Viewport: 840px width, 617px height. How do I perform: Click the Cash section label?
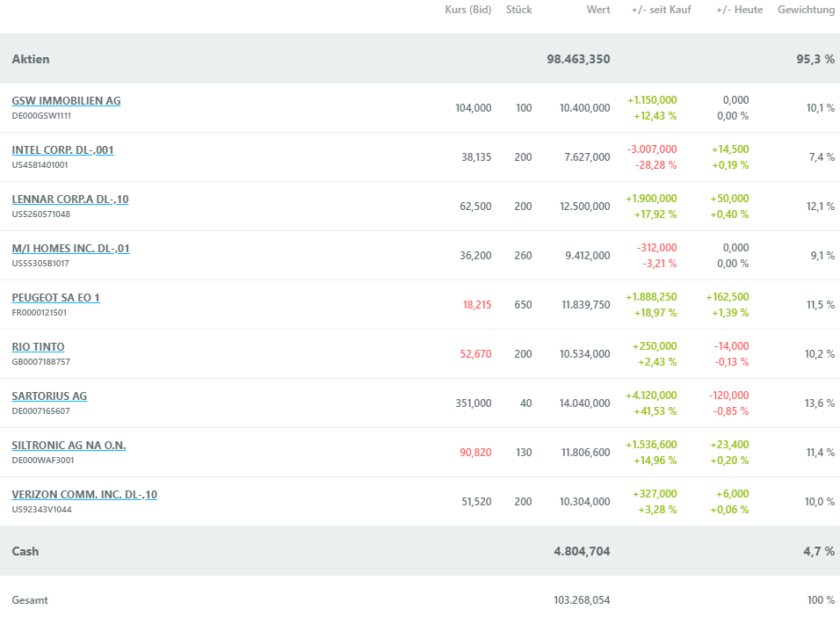(x=25, y=551)
